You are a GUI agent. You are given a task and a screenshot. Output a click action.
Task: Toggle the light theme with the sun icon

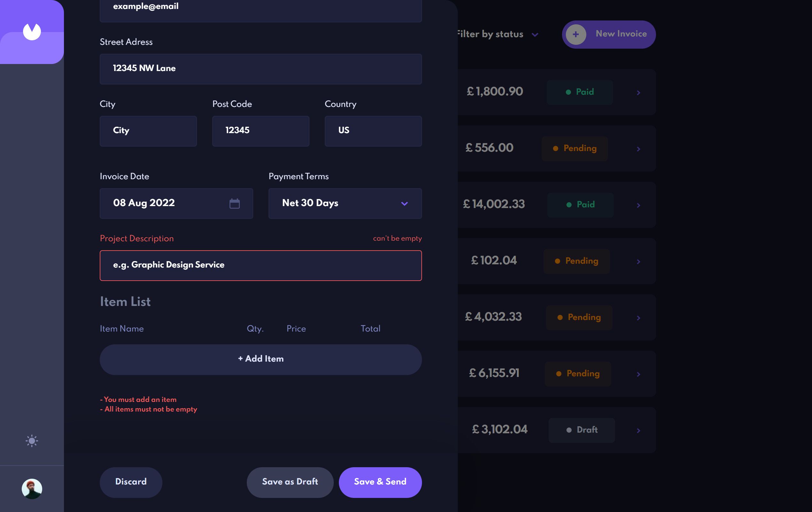coord(31,440)
